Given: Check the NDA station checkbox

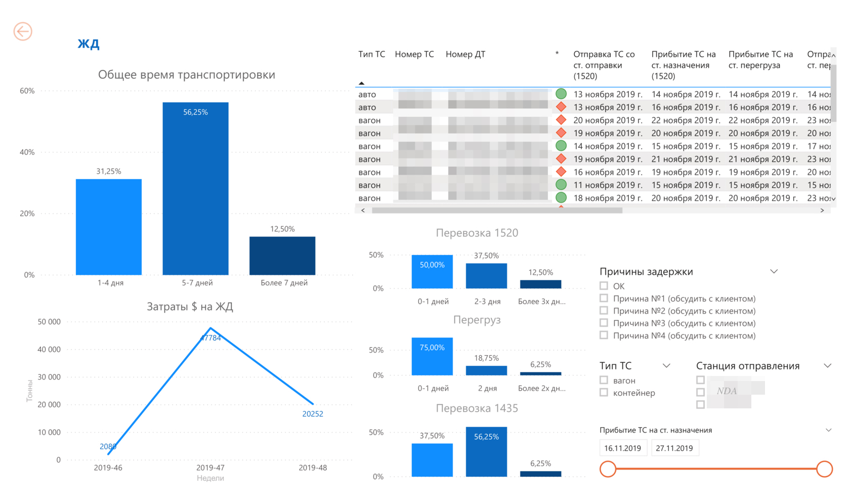Looking at the screenshot, I should tap(700, 392).
